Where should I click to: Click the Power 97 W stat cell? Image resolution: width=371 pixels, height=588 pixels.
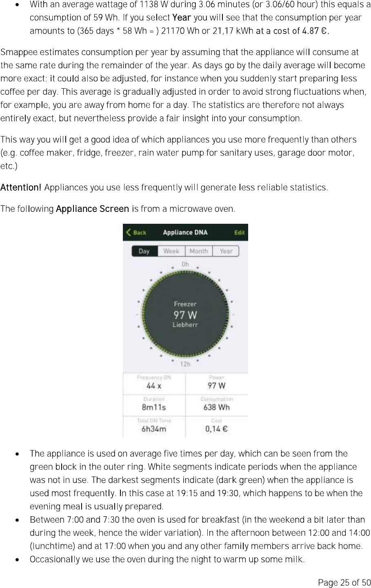point(217,383)
